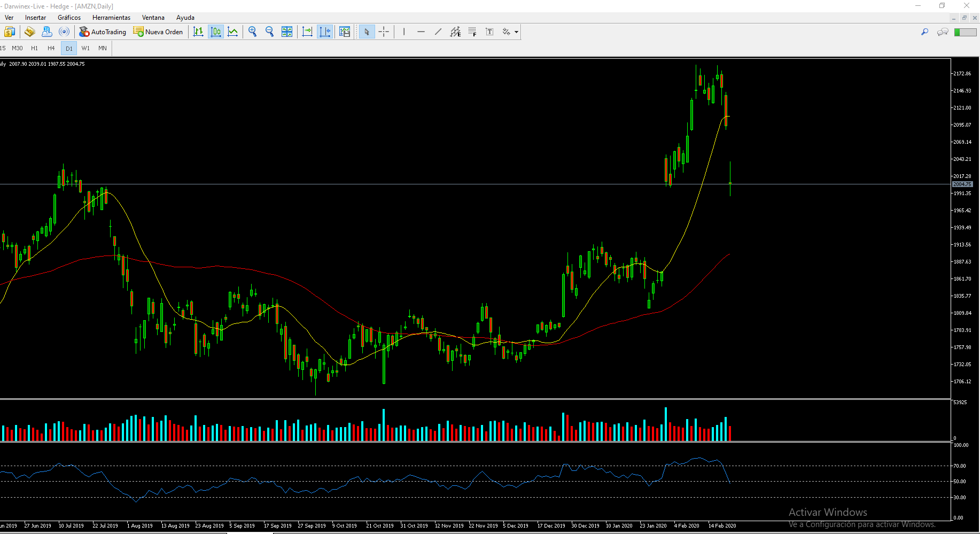Toggle chart shift from right border

(325, 32)
